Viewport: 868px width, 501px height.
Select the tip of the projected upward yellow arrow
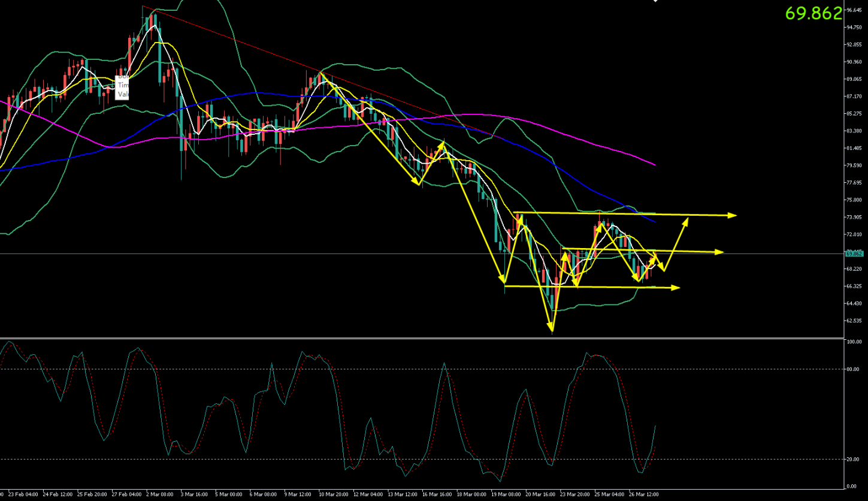tap(686, 219)
